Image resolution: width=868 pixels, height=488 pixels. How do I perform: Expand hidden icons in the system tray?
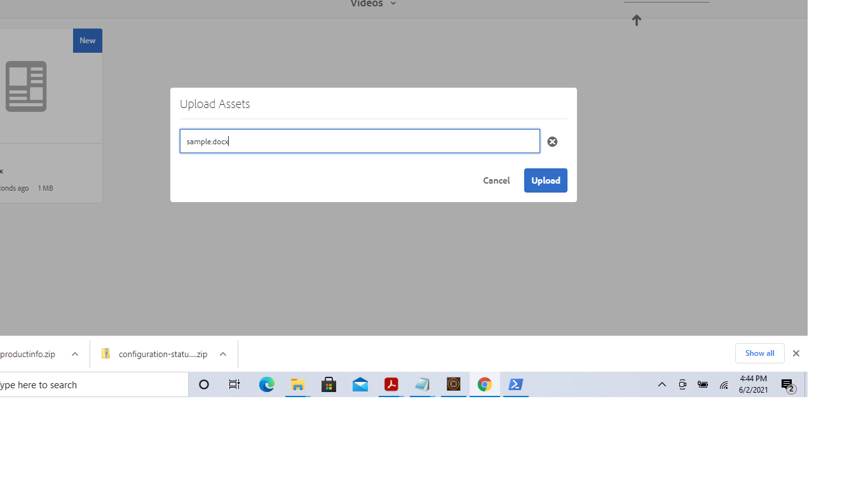click(x=662, y=384)
